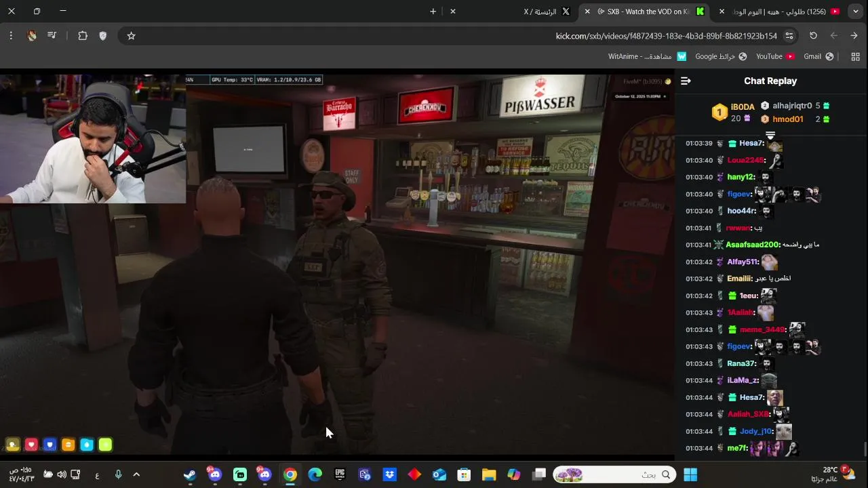Go back to the previous page
868x488 pixels.
pos(854,36)
